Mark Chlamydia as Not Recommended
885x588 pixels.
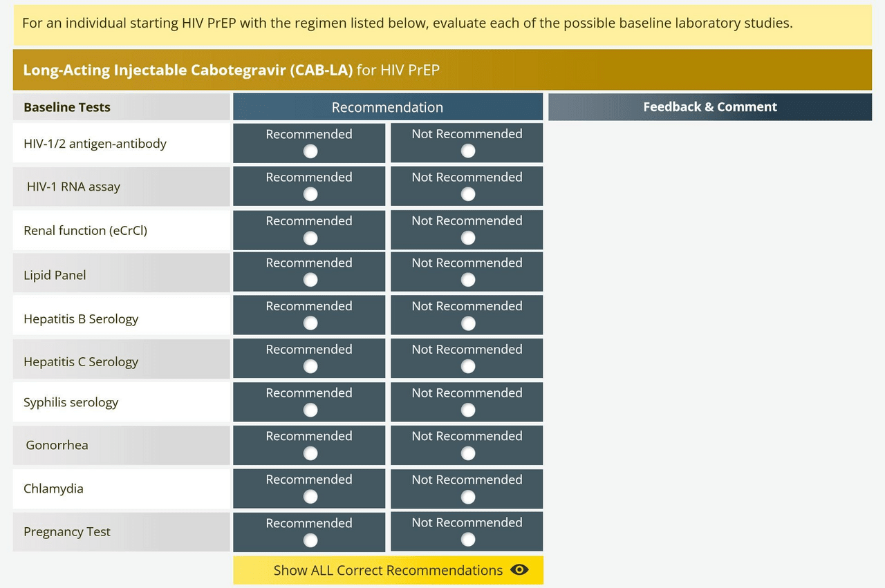click(x=468, y=497)
